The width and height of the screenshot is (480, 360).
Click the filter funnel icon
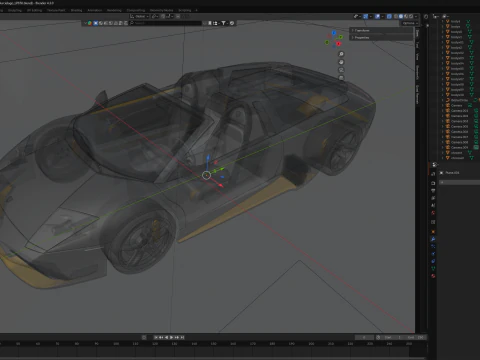point(223,23)
